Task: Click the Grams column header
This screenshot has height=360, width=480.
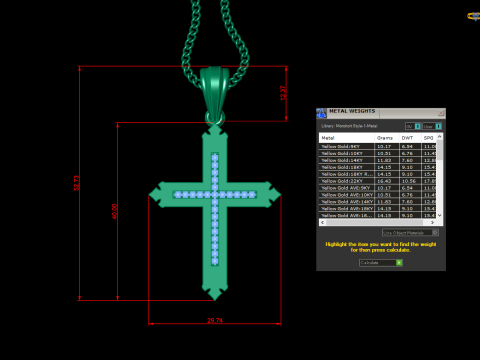Action: [x=387, y=138]
